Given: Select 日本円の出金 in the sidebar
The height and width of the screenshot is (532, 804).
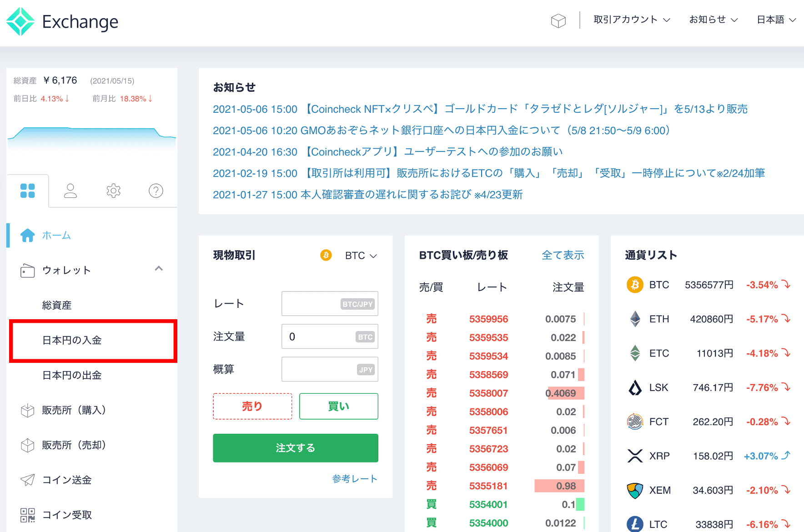Looking at the screenshot, I should point(73,375).
